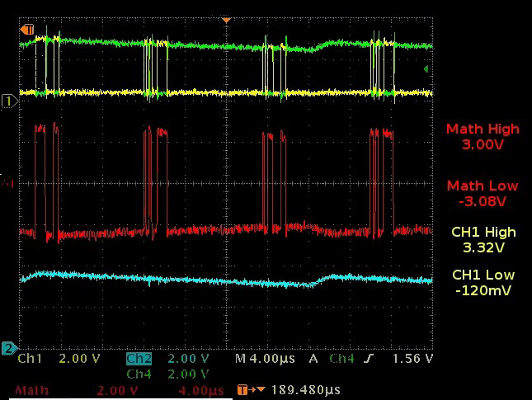Select the Ch1 channel label

30,360
